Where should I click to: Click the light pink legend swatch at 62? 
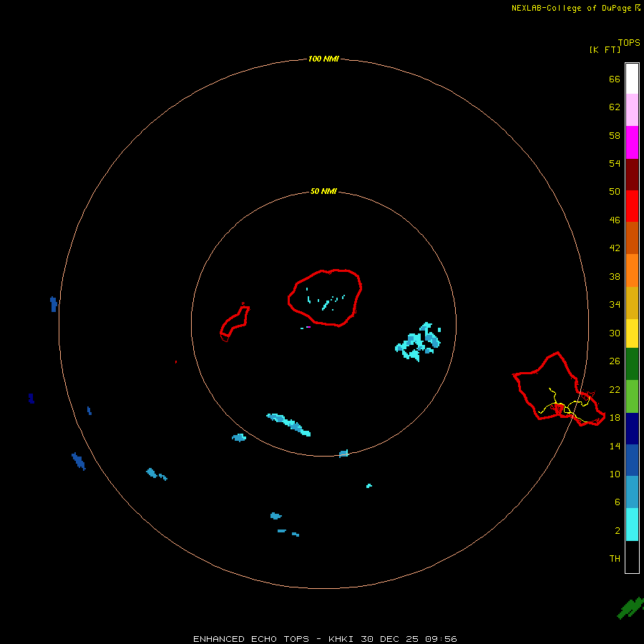click(x=632, y=109)
